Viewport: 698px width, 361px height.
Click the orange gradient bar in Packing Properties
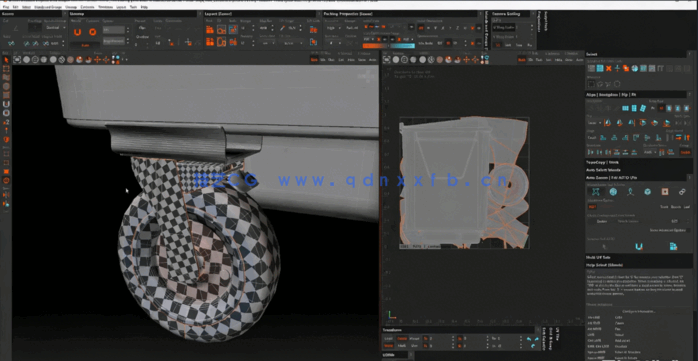376,46
